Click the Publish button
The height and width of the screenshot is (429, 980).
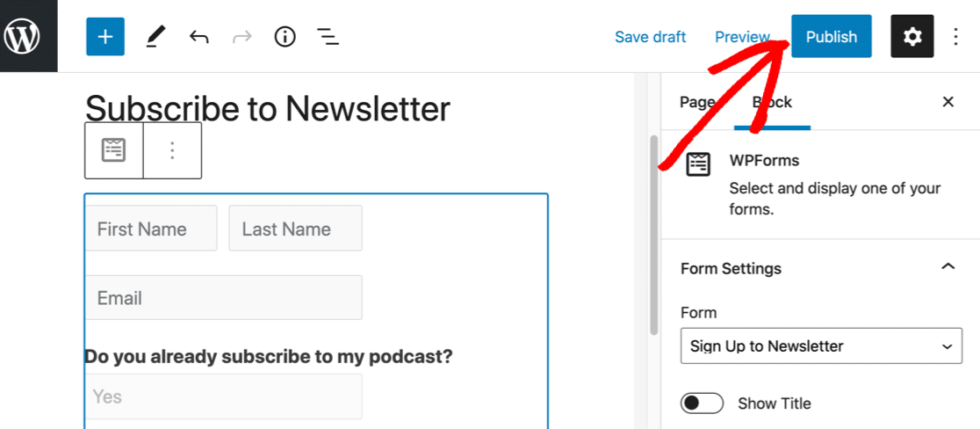tap(831, 37)
